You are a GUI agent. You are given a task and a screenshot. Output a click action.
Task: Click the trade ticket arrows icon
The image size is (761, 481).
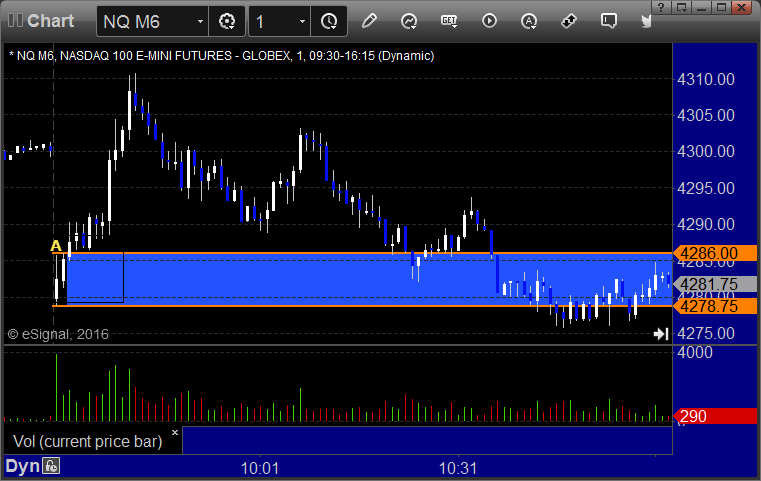[x=569, y=21]
